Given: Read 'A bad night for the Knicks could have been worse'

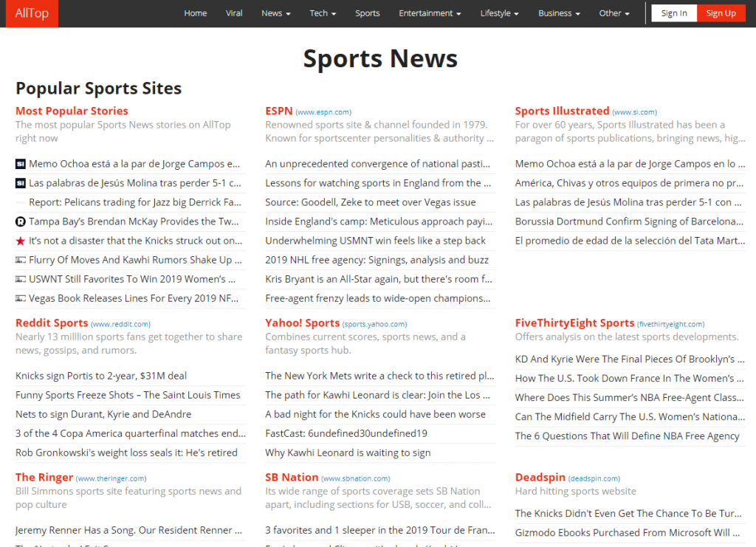Looking at the screenshot, I should (376, 414).
